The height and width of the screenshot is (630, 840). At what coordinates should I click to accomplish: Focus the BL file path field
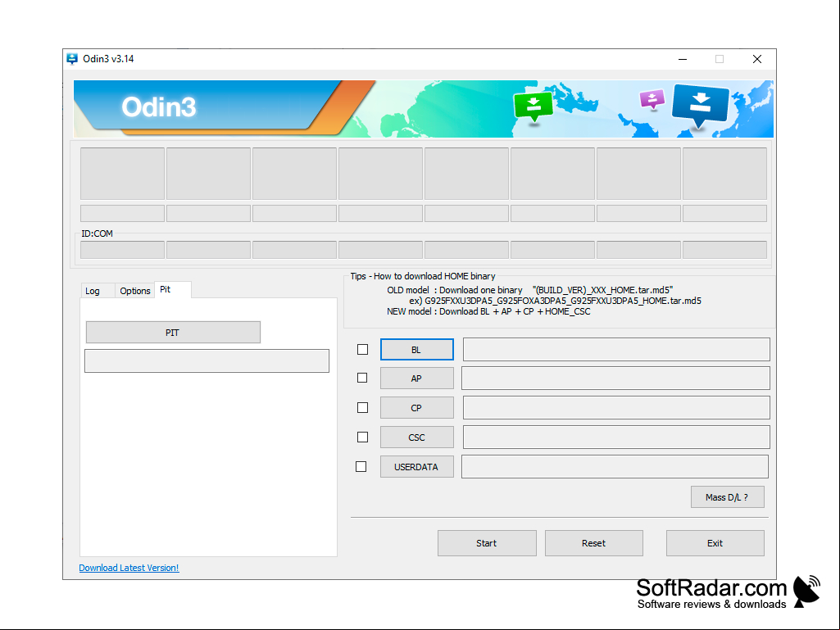click(x=616, y=349)
